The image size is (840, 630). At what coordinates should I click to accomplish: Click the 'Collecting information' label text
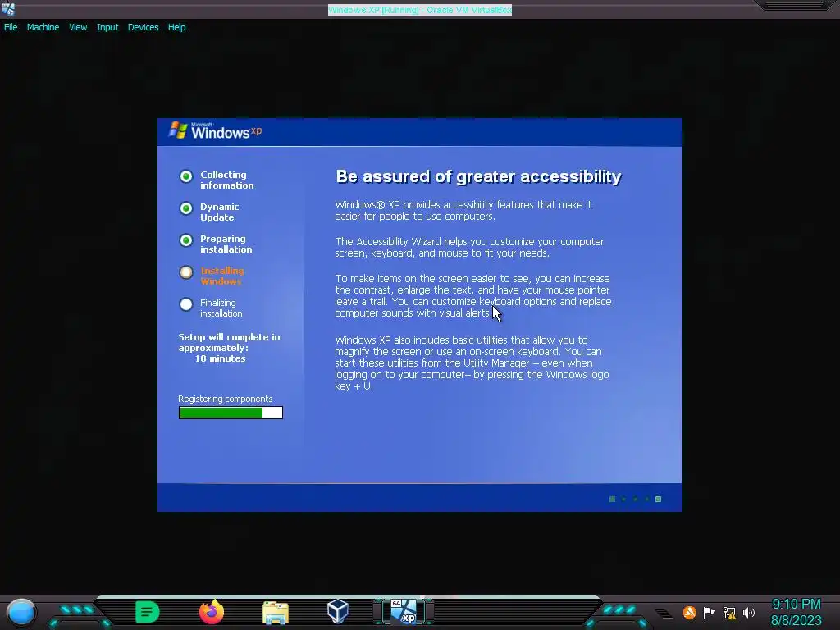pos(226,180)
